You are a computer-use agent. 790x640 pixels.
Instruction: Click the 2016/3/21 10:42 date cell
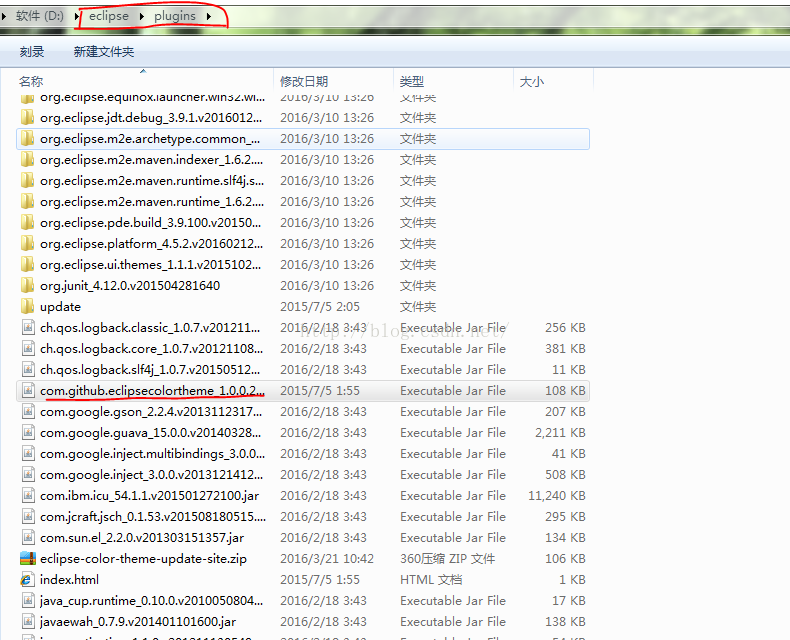[327, 558]
